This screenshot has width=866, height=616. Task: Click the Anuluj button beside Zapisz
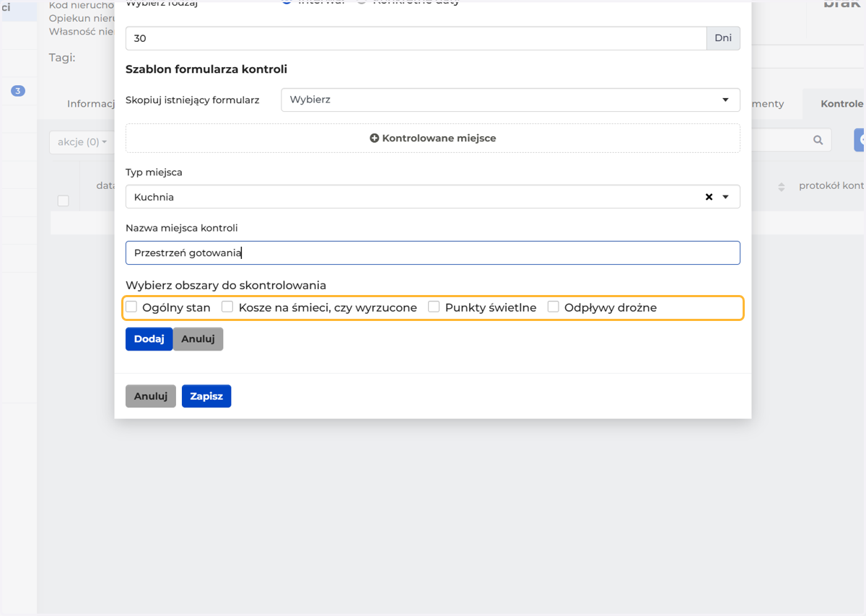151,396
